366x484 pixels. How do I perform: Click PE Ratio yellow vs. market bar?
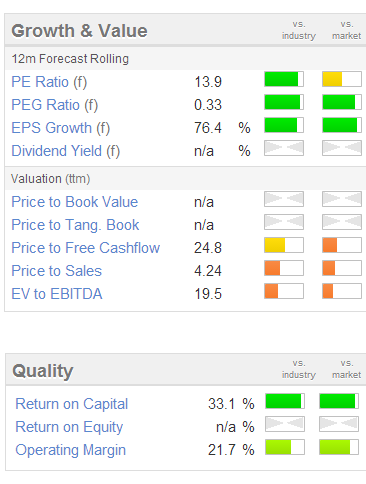pos(342,79)
